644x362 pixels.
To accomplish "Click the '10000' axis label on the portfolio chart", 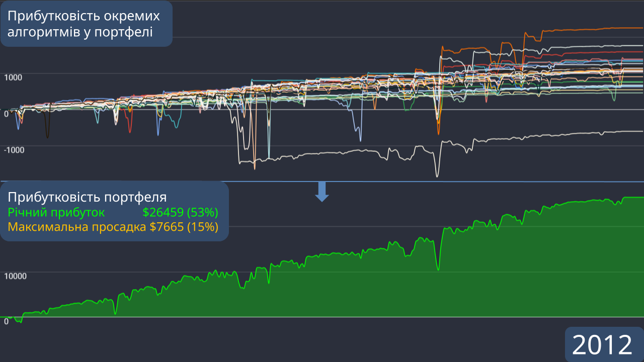I will (x=15, y=276).
